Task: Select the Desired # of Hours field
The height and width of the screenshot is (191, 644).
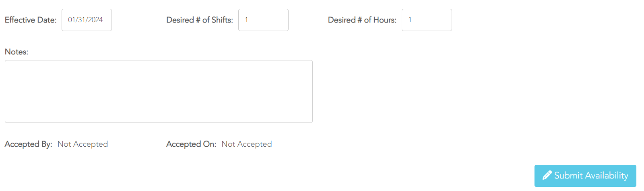Action: click(x=427, y=20)
